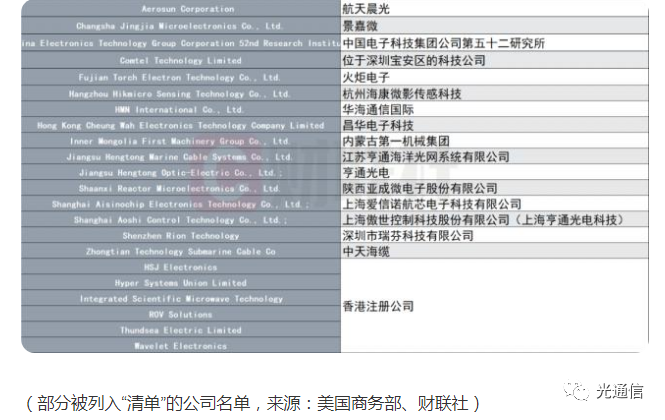Click the 景嘉微 cell
This screenshot has width=665, height=420.
(x=495, y=26)
